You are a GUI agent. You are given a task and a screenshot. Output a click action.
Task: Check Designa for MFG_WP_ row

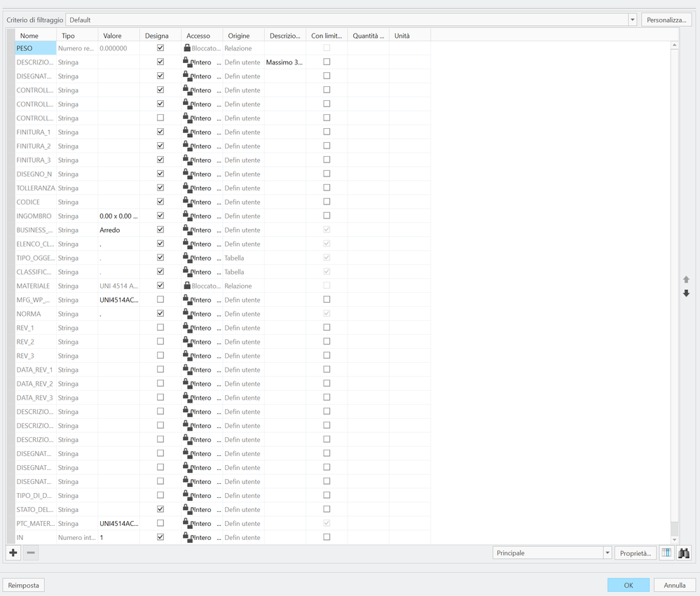point(160,299)
